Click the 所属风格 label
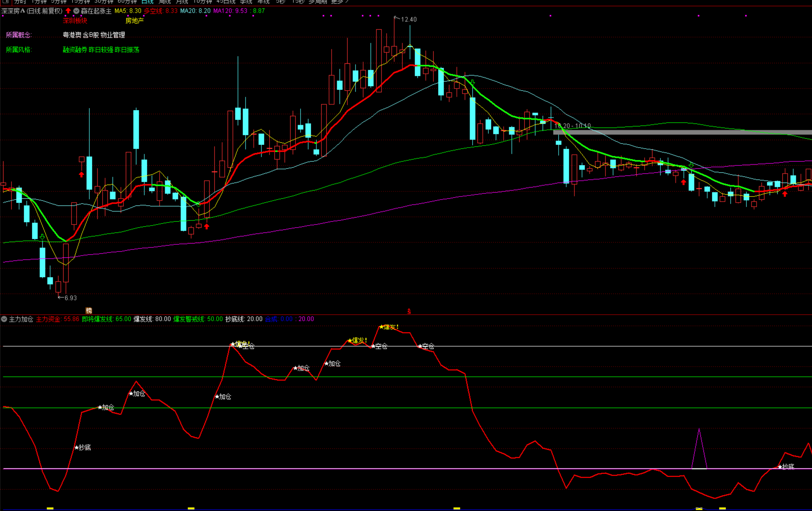 [19, 50]
